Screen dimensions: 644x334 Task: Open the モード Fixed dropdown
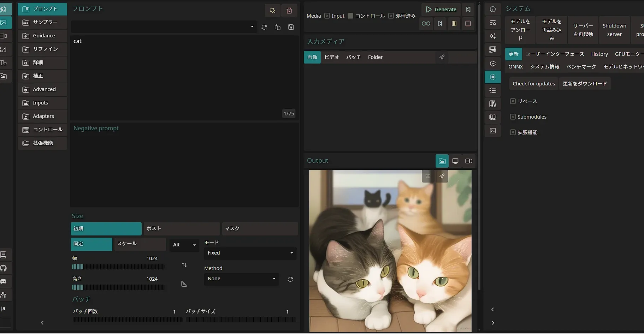click(250, 253)
